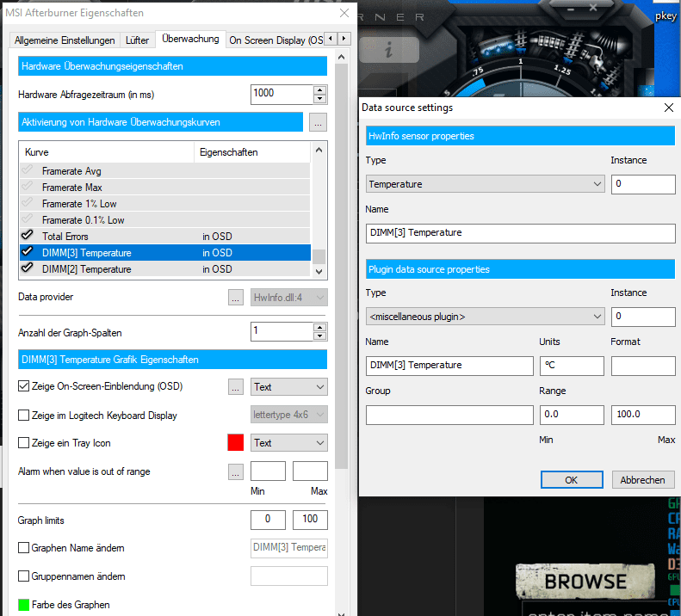Image resolution: width=681 pixels, height=616 pixels.
Task: Open alarm options button
Action: click(236, 471)
